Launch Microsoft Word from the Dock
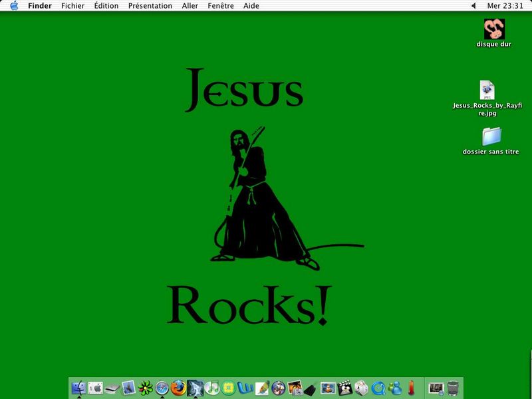This screenshot has width=532, height=399. [245, 388]
